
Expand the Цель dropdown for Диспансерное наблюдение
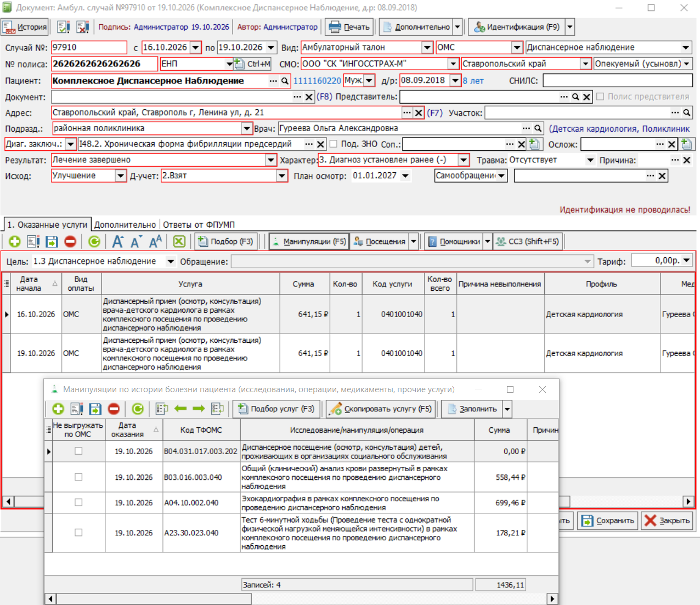click(171, 262)
